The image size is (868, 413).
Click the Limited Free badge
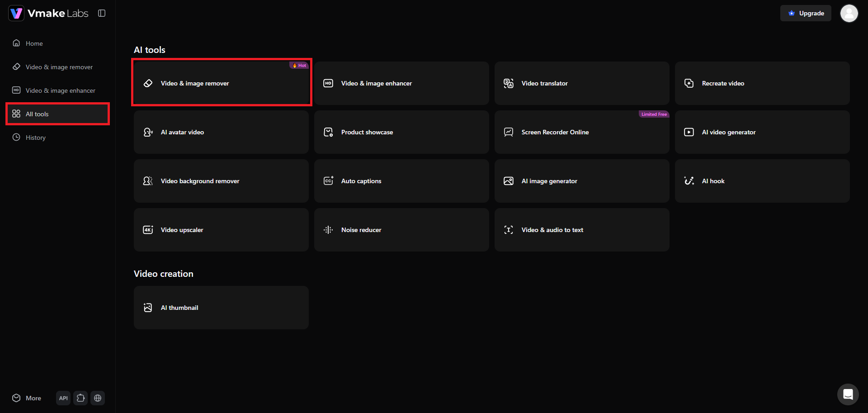click(x=654, y=114)
